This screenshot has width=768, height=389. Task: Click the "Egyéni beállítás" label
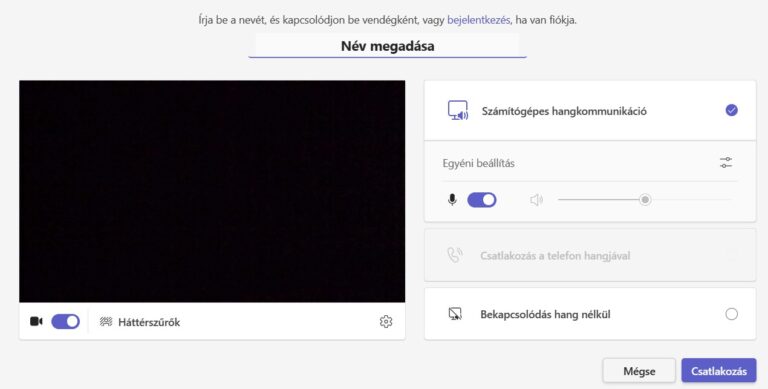pos(479,163)
